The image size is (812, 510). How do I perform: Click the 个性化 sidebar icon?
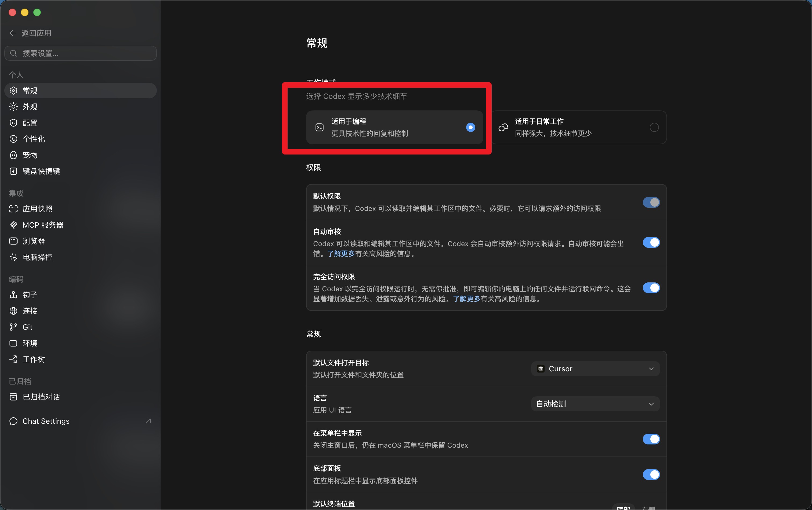13,139
